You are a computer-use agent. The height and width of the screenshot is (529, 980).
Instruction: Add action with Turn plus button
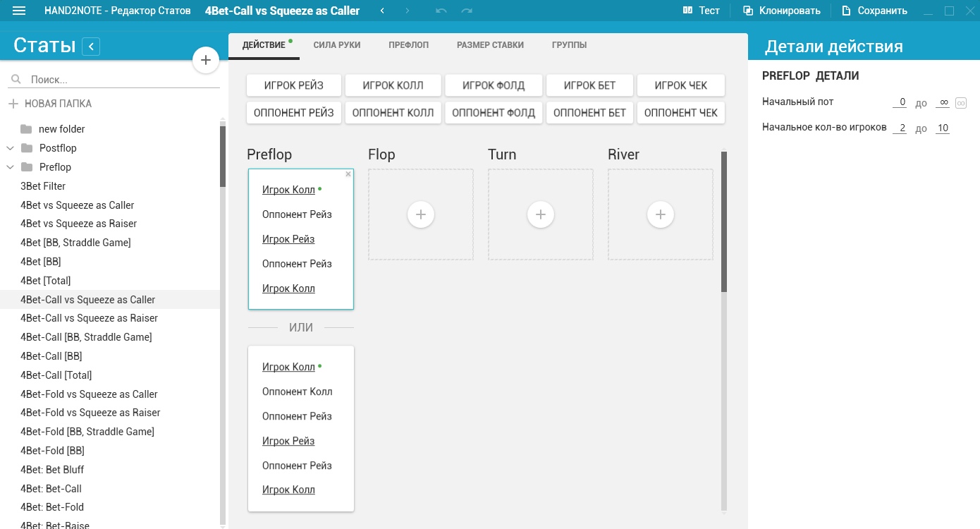coord(541,214)
